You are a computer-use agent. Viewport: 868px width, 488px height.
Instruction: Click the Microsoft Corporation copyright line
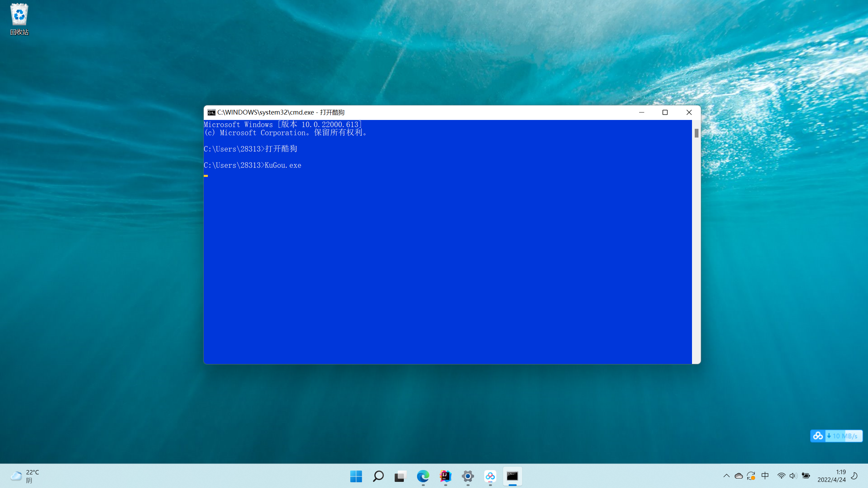(x=286, y=133)
